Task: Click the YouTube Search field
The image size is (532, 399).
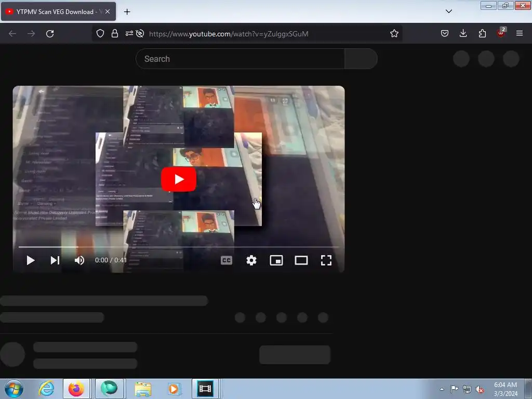Action: coord(240,59)
